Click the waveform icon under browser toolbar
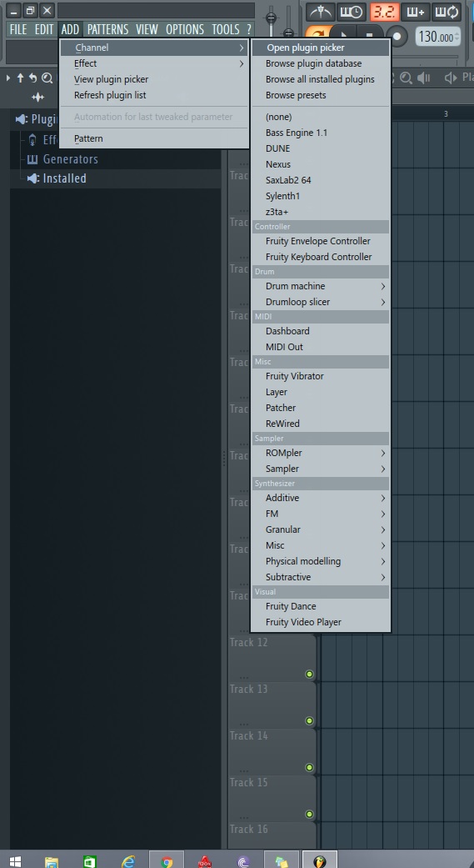Screen dimensions: 474x868 37,98
